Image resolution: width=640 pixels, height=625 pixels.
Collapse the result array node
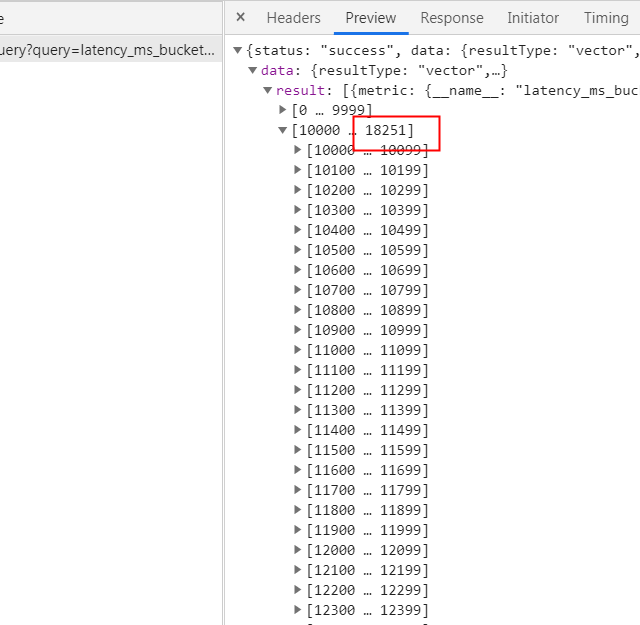pos(268,90)
